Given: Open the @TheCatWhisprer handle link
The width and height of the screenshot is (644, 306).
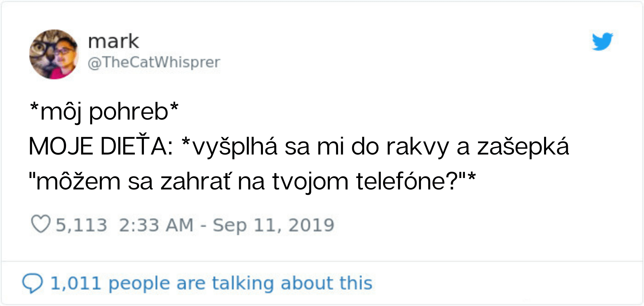Looking at the screenshot, I should pos(154,62).
